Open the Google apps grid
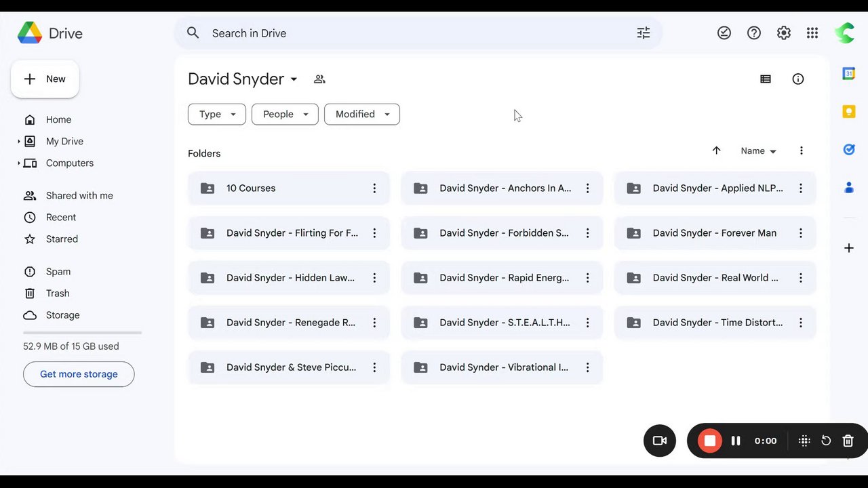This screenshot has width=868, height=488. click(812, 33)
